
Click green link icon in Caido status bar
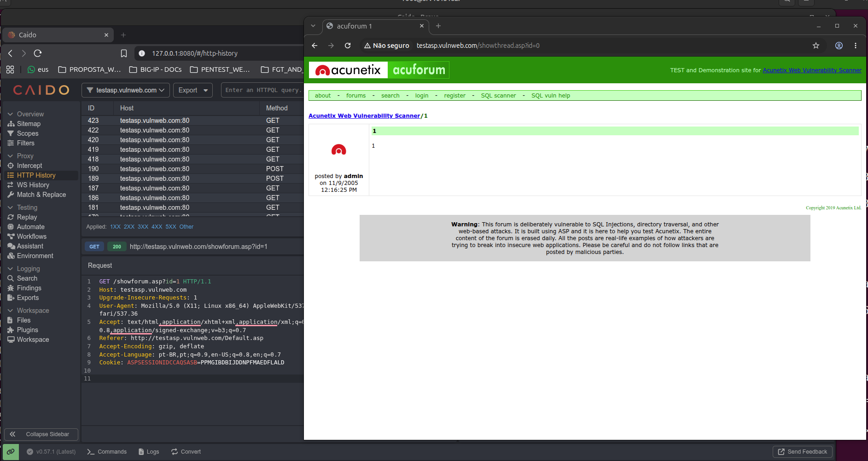tap(11, 452)
